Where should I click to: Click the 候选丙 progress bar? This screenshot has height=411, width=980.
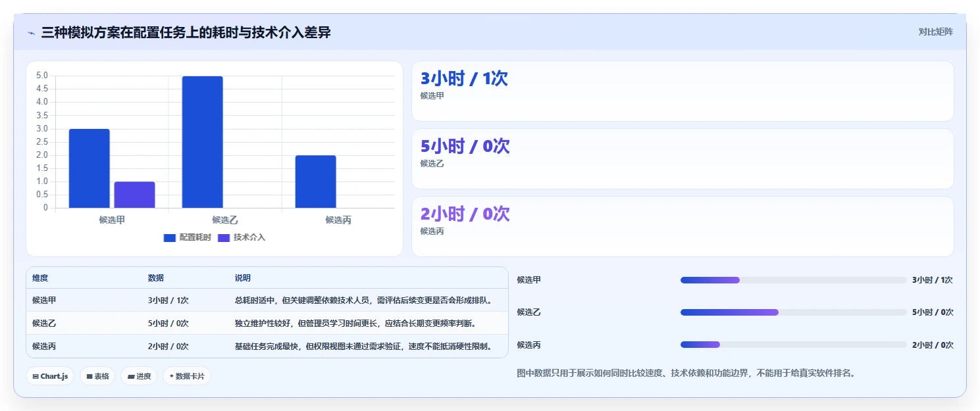point(793,345)
